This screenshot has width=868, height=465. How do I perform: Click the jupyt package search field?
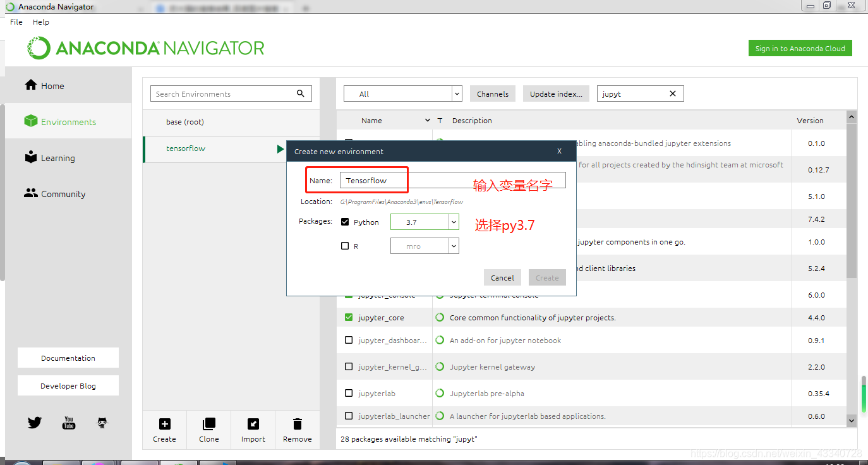pyautogui.click(x=640, y=94)
